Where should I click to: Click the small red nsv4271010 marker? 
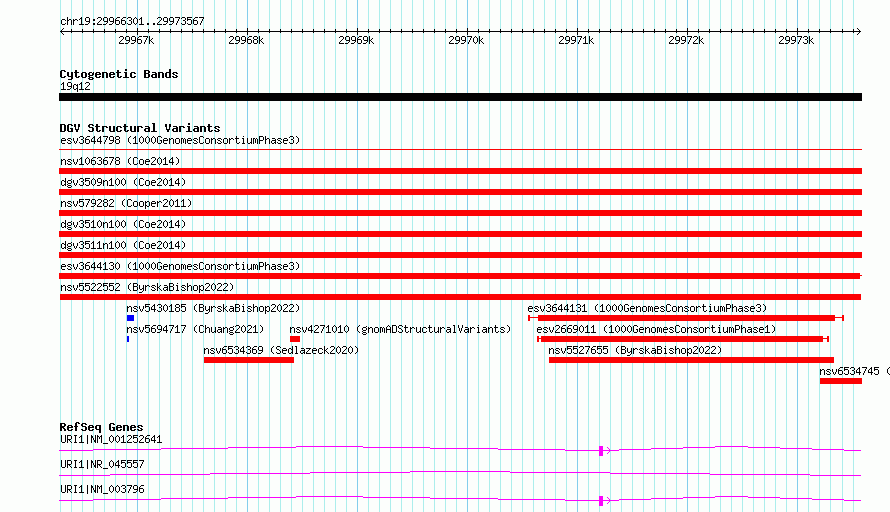point(295,339)
